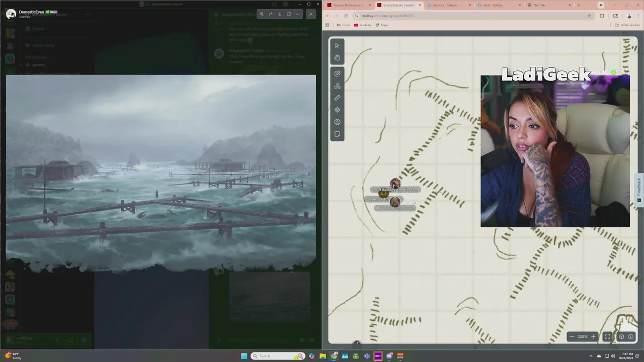Open File Explorer from taskbar

323,356
